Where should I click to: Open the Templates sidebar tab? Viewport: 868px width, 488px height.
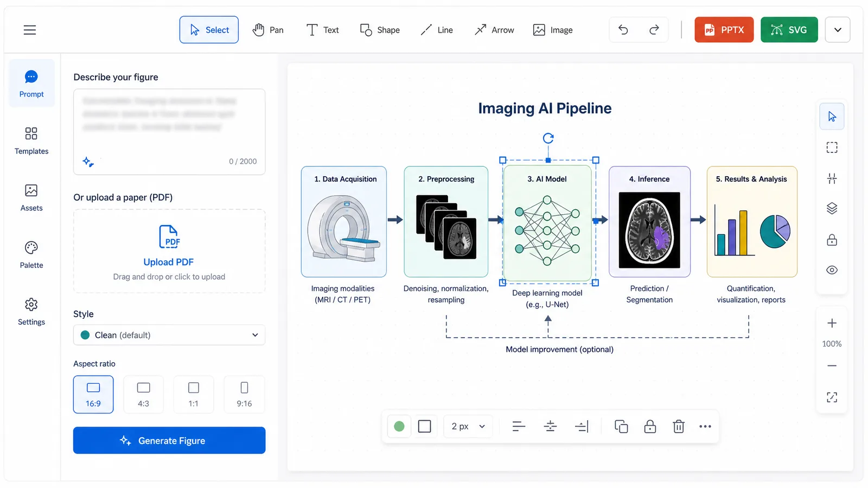pos(31,140)
